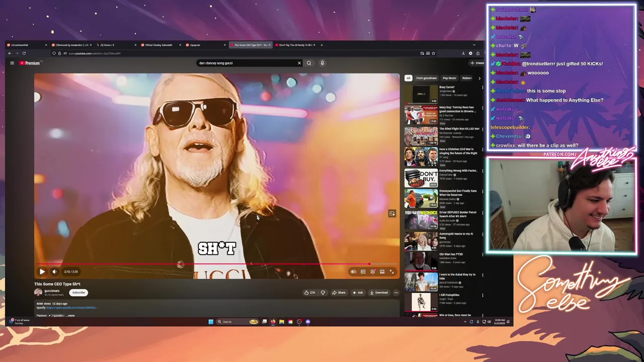Mute the video volume

pyautogui.click(x=54, y=271)
